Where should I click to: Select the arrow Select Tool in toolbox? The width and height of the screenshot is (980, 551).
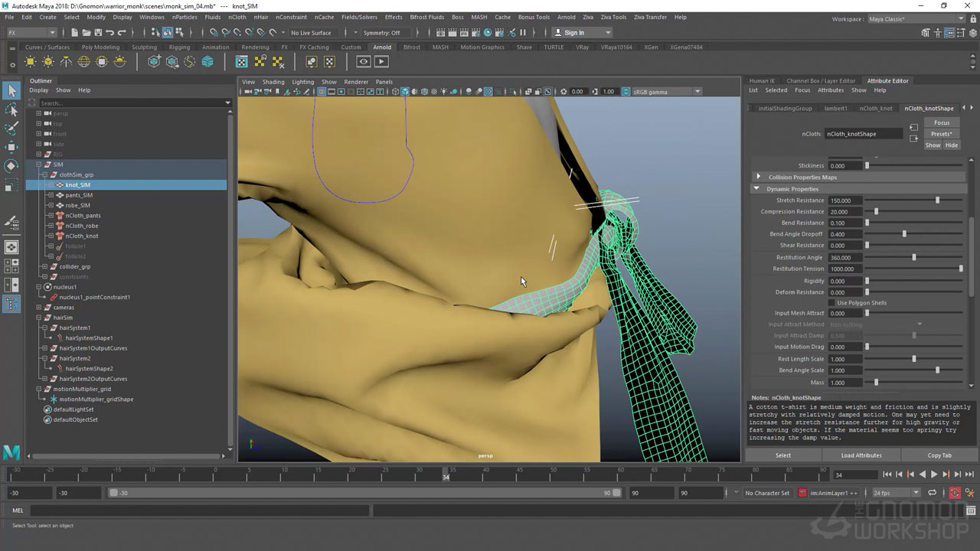(11, 91)
